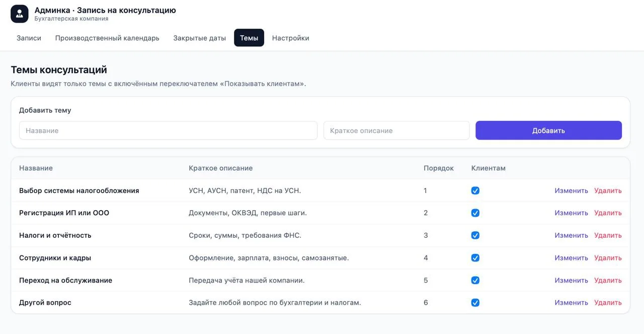Focus the Краткое описание input field
Screen dimensions: 644x334
click(x=396, y=130)
